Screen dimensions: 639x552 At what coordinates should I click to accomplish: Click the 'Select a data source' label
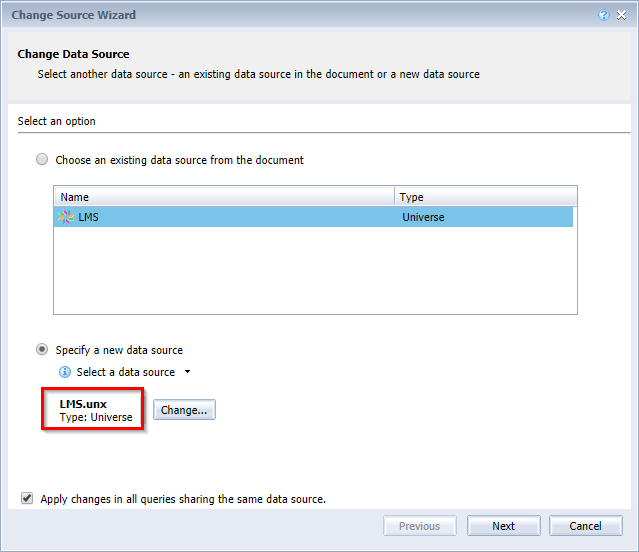[x=126, y=372]
